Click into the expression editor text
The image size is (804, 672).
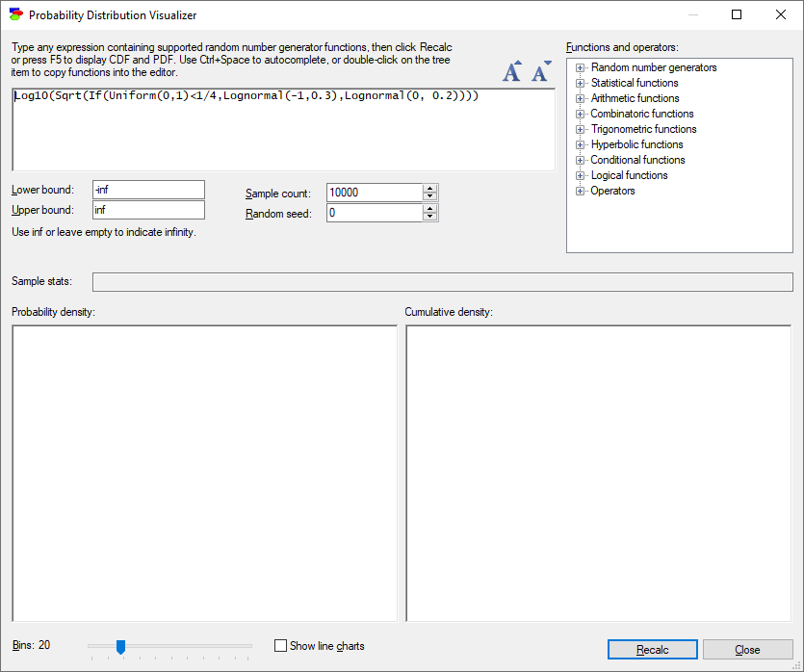(283, 130)
